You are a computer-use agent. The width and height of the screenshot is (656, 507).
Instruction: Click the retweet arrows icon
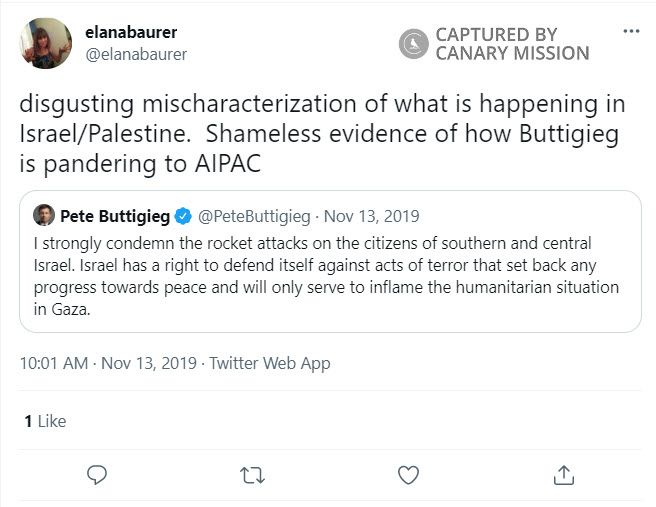252,474
